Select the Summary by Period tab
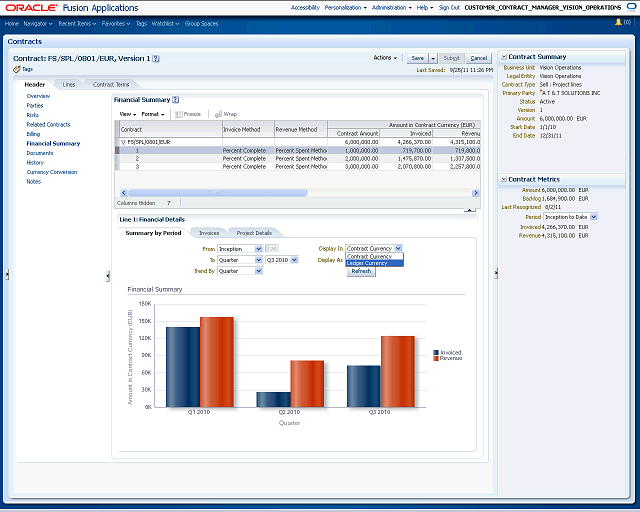Image resolution: width=640 pixels, height=512 pixels. click(x=153, y=233)
